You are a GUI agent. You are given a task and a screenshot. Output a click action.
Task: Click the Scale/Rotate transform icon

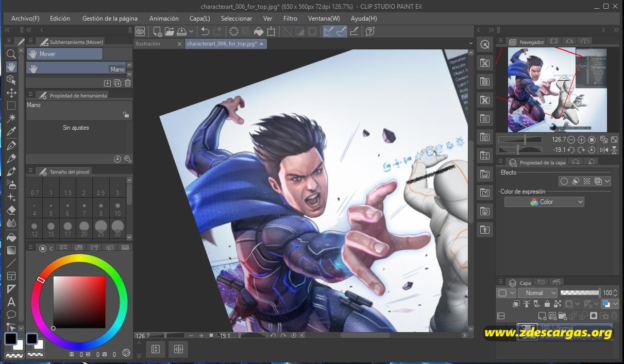271,31
